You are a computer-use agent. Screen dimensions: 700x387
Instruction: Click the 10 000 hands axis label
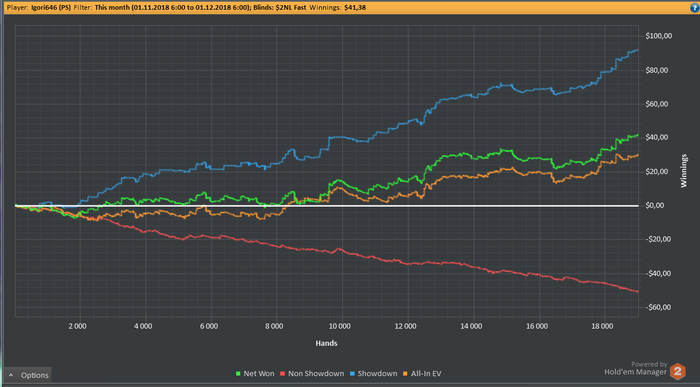point(340,326)
